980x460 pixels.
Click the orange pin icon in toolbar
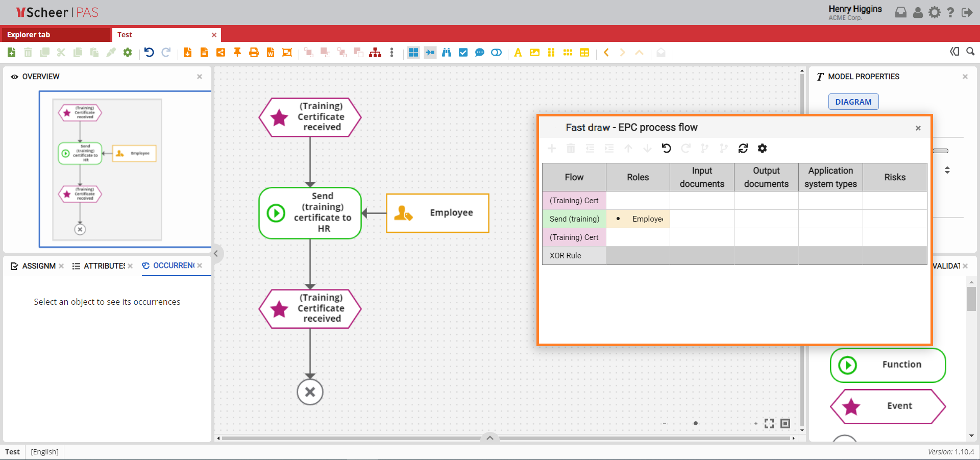pos(237,53)
